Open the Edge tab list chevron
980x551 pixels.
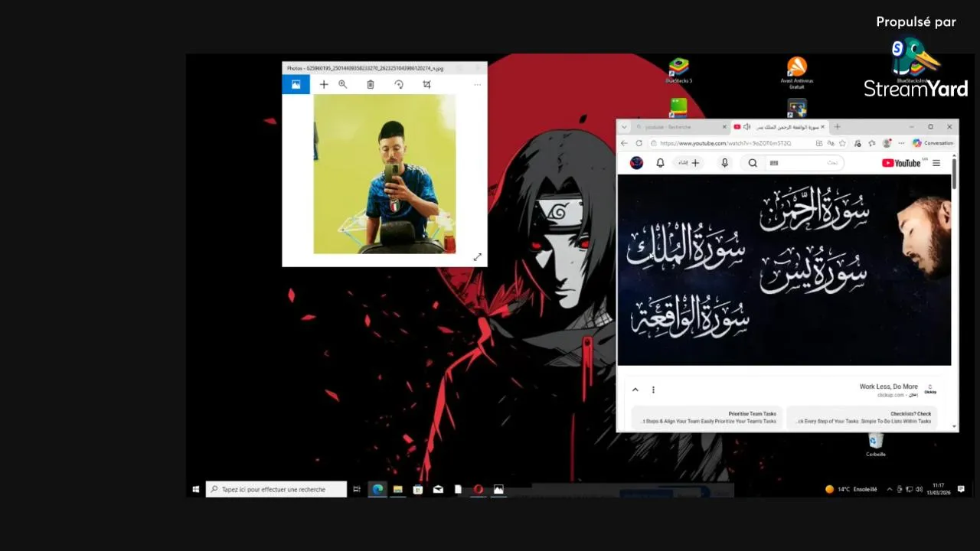(624, 127)
